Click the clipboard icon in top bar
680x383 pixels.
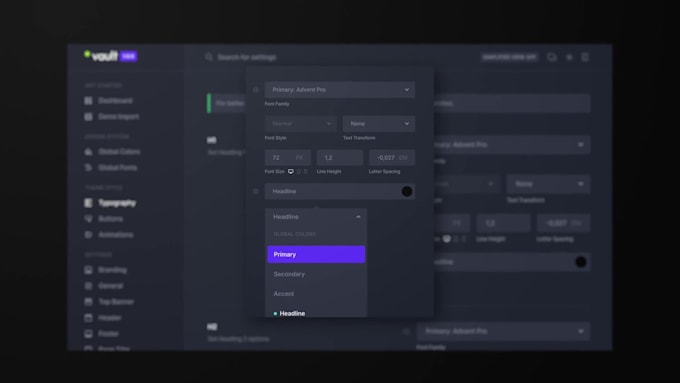[x=585, y=57]
